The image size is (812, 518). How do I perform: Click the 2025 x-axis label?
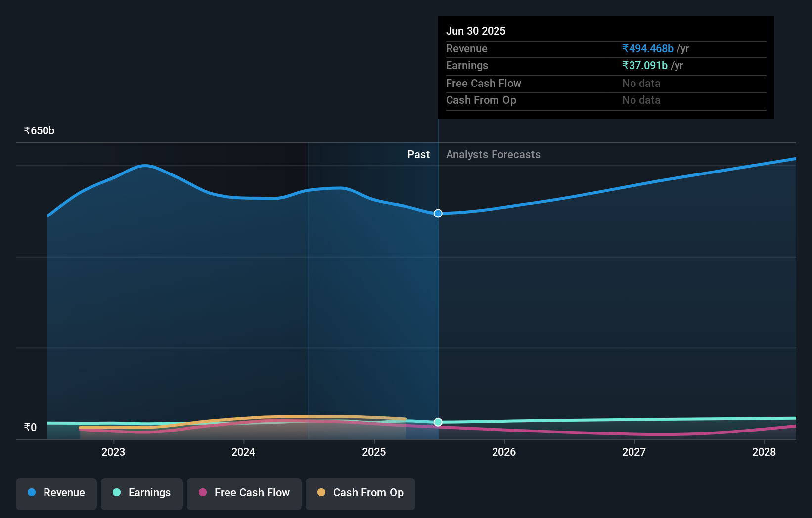click(x=374, y=452)
